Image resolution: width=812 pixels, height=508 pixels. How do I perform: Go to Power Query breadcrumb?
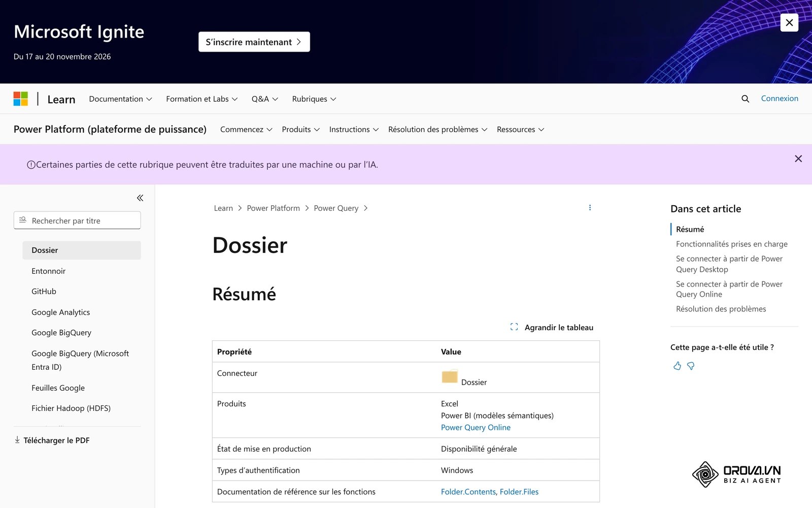336,208
